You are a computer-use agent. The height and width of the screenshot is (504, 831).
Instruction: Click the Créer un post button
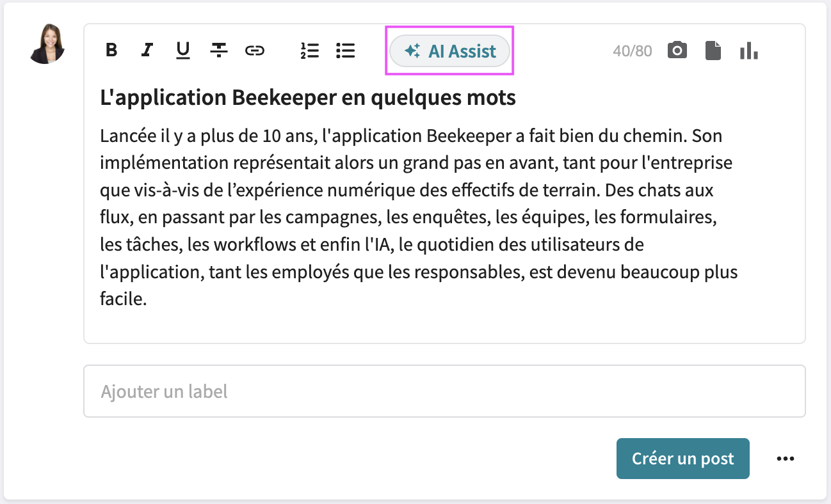[682, 458]
